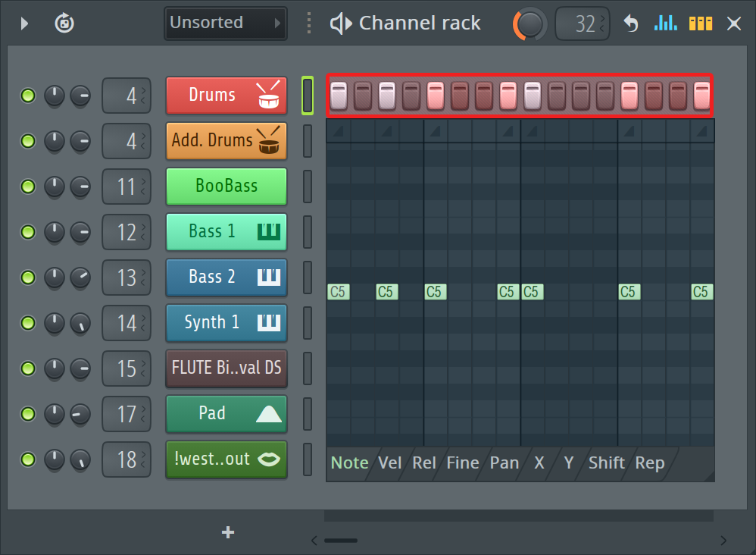
Task: Mute the Synth 1 channel LED
Action: pos(28,323)
